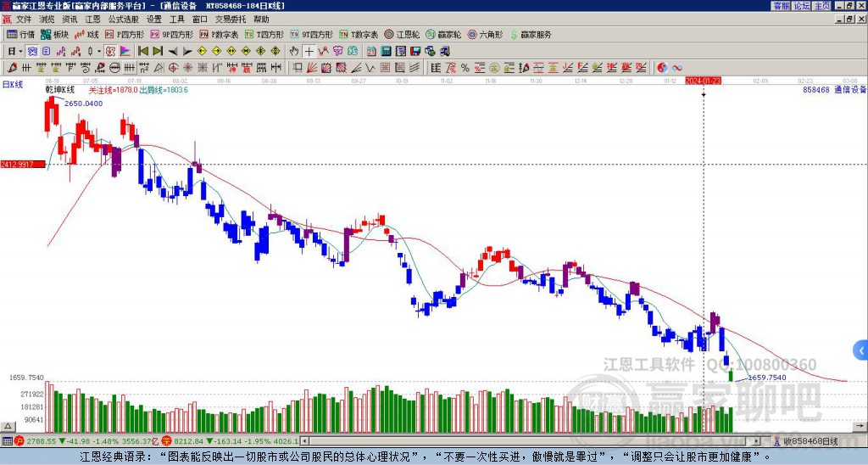Click the status bar keyboard icon
The image size is (868, 465).
7,441
